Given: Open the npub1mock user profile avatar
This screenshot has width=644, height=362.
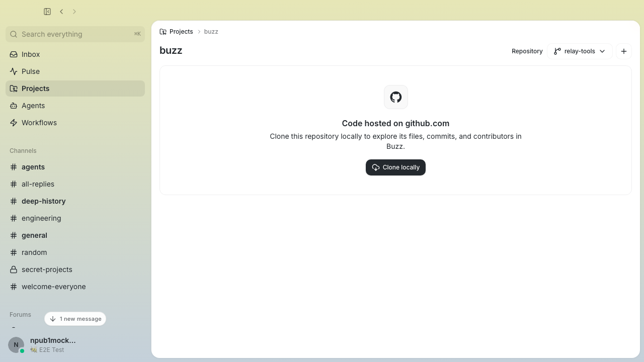Looking at the screenshot, I should 16,345.
